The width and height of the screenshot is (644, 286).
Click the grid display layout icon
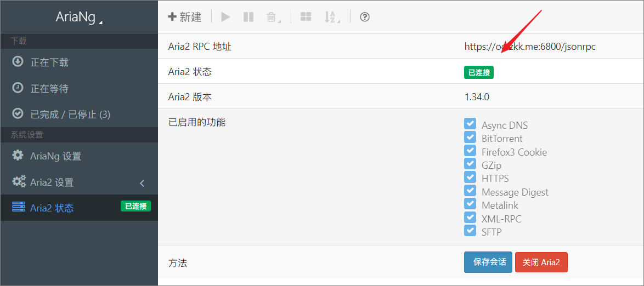click(x=306, y=17)
